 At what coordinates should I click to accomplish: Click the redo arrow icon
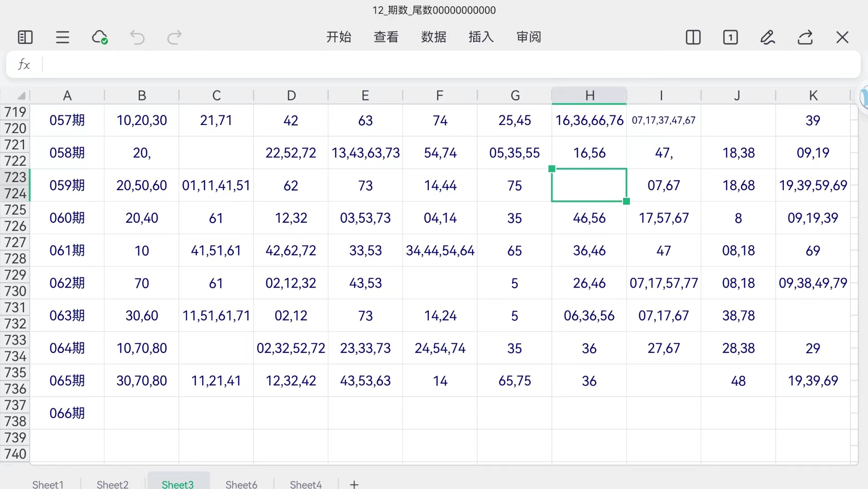(174, 37)
